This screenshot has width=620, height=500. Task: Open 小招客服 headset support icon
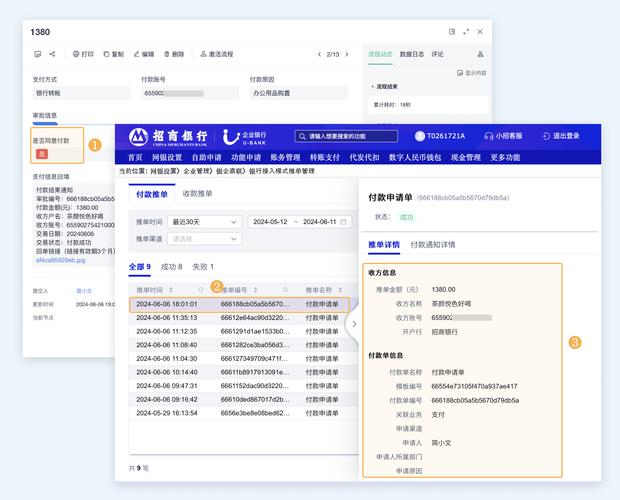click(x=488, y=136)
